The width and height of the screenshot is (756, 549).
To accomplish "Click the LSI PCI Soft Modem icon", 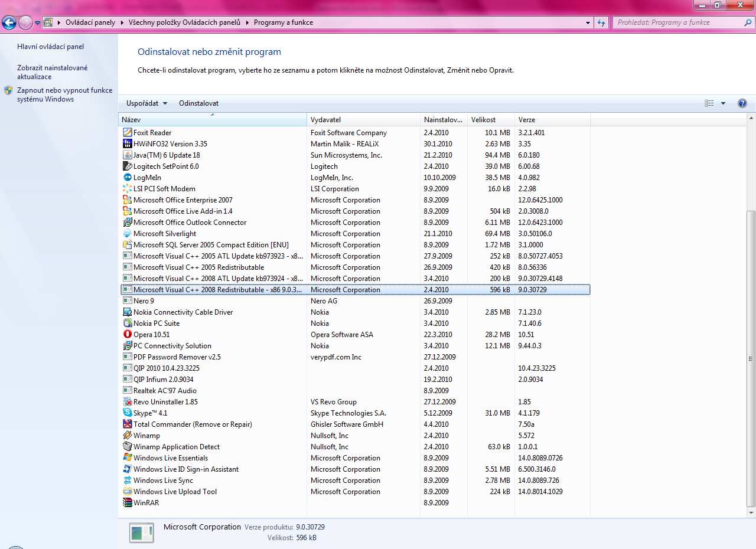I will pyautogui.click(x=127, y=189).
